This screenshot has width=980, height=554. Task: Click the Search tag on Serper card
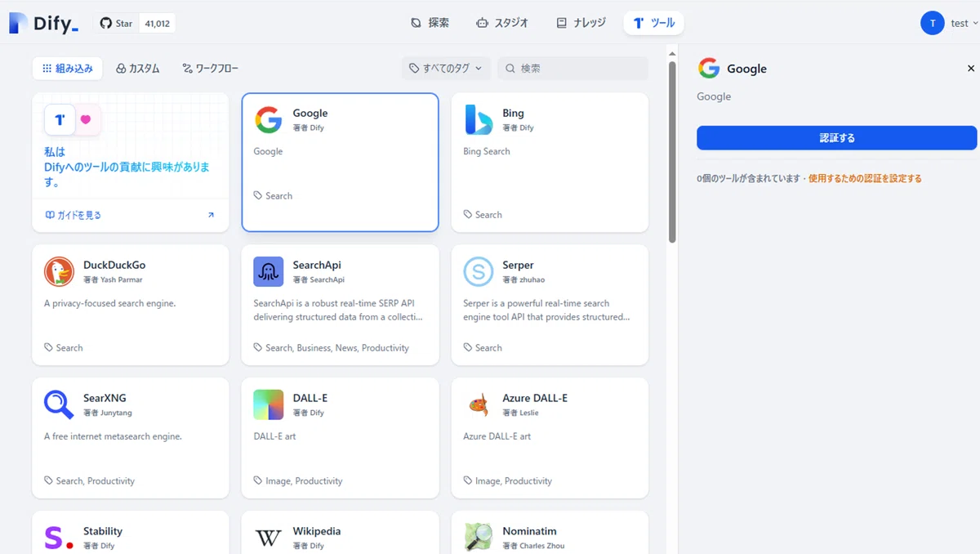click(483, 348)
